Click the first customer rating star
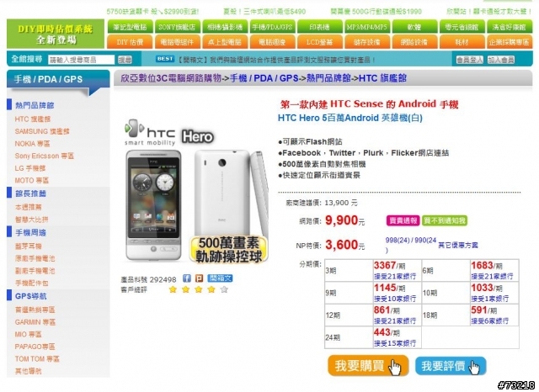 pos(173,289)
